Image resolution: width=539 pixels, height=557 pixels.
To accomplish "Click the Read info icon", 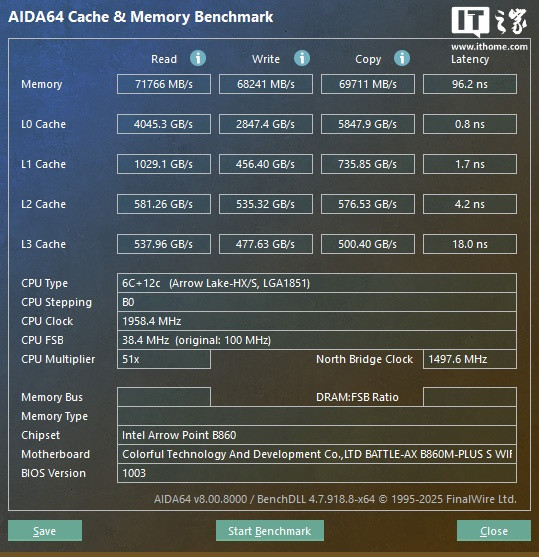I will [198, 58].
